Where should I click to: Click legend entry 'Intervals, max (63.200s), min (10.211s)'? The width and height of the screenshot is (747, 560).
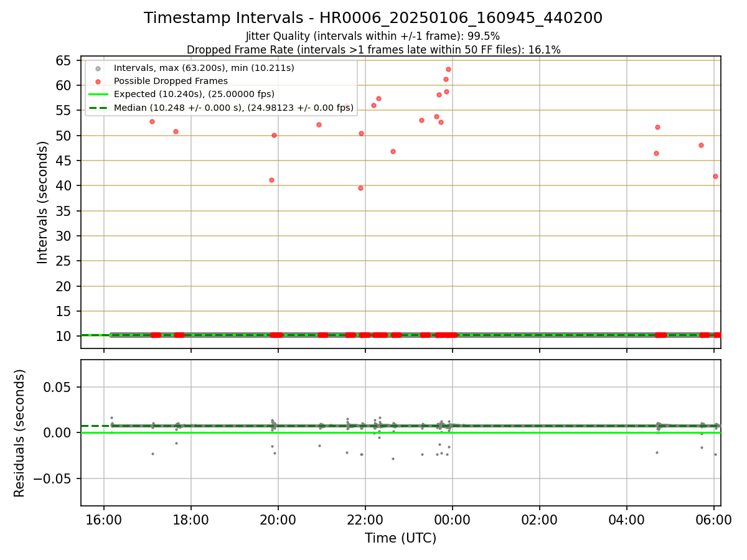[x=204, y=67]
